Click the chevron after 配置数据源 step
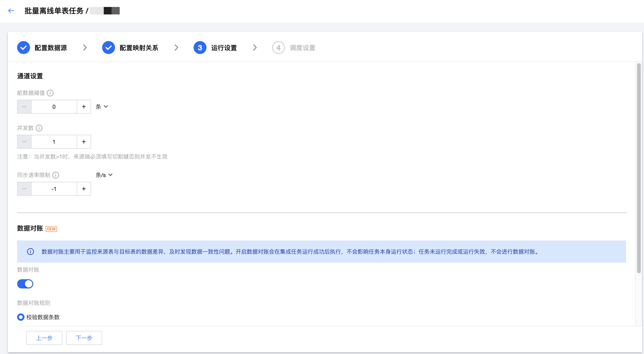The height and width of the screenshot is (354, 644). pyautogui.click(x=85, y=48)
